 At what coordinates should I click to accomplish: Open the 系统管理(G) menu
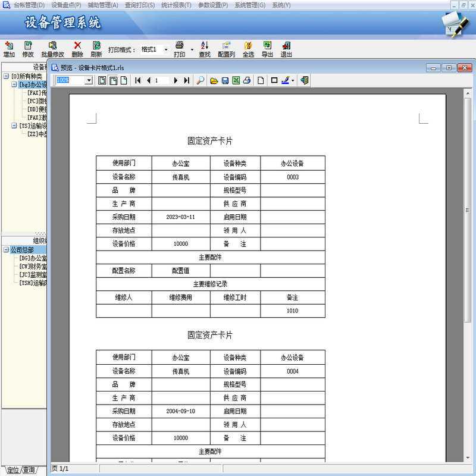click(250, 5)
